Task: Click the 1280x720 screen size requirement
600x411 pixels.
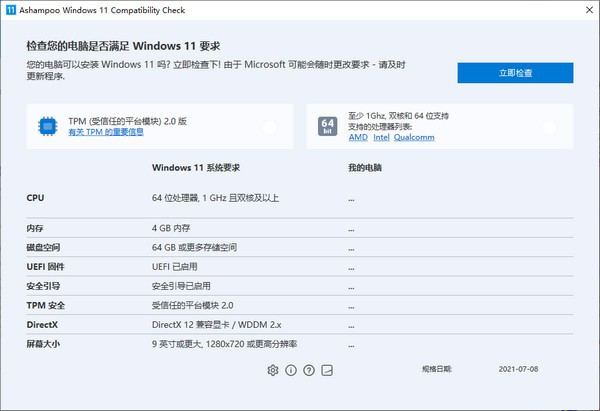Action: click(x=225, y=344)
